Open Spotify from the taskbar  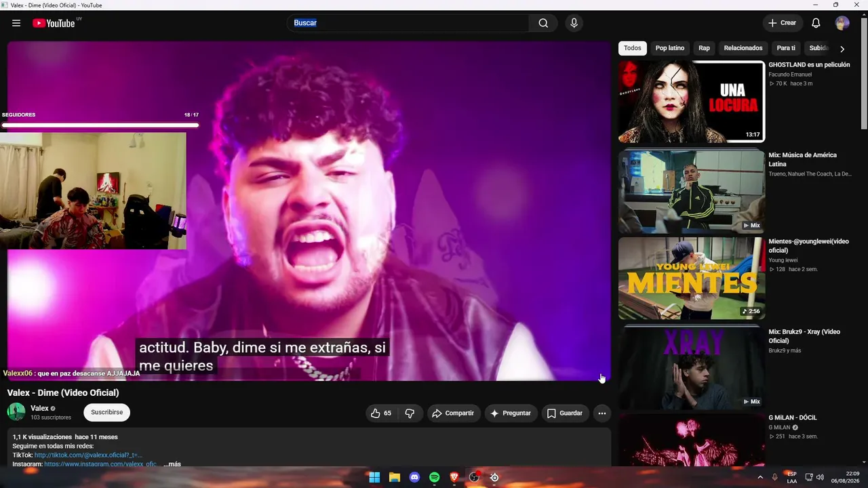point(434,477)
